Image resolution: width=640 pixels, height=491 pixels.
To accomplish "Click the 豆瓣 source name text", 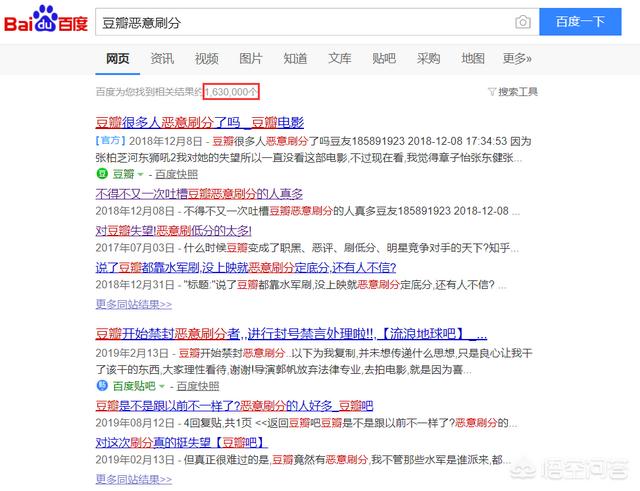I will click(x=123, y=174).
